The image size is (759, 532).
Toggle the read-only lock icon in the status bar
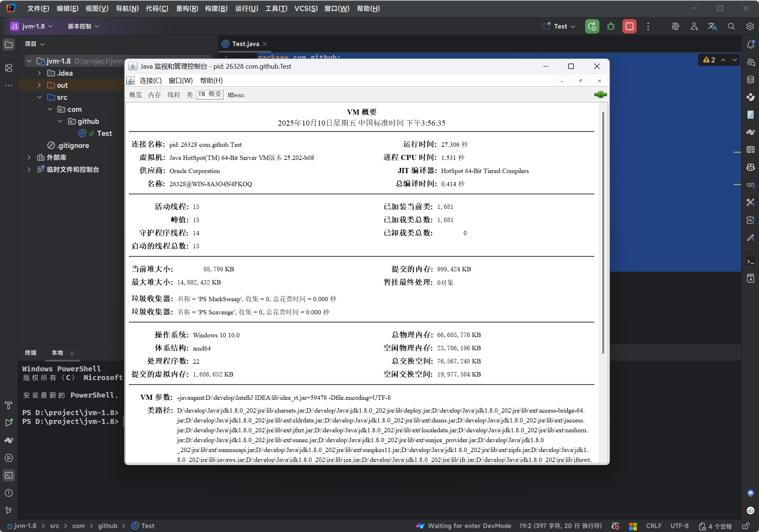pyautogui.click(x=746, y=526)
